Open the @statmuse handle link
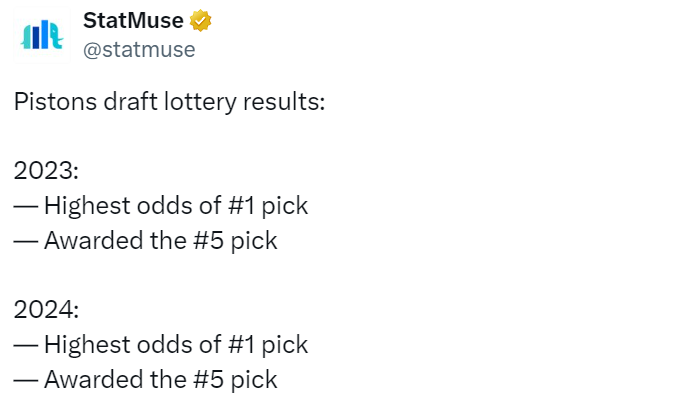Screen dimensions: 700x405 click(x=139, y=50)
